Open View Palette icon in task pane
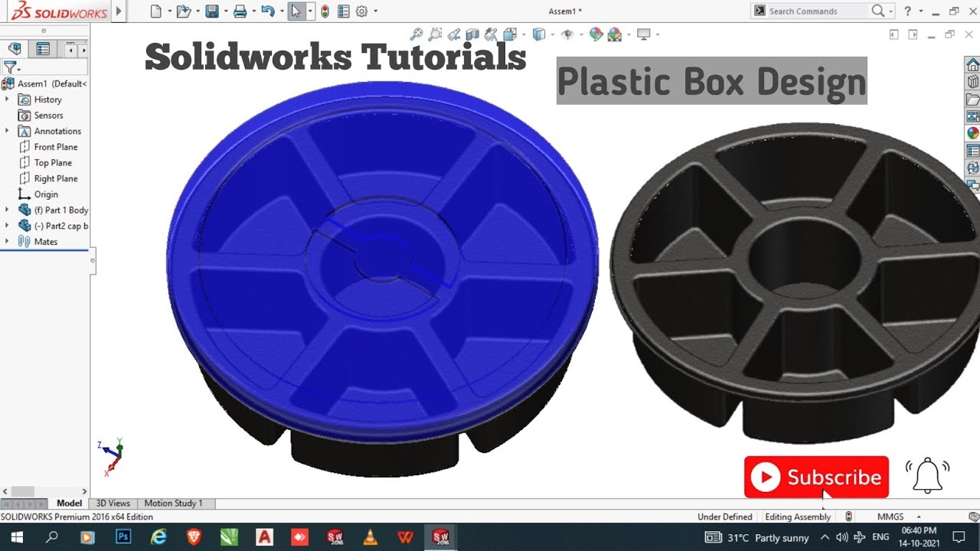Image resolution: width=980 pixels, height=551 pixels. 972,116
